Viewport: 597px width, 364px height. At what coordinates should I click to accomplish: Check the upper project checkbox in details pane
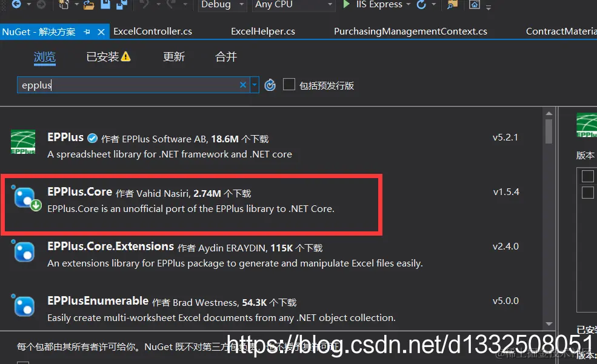point(587,176)
